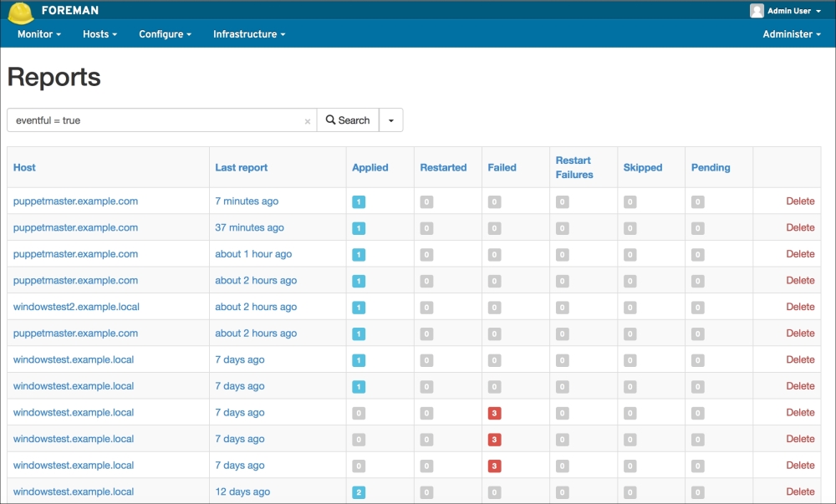This screenshot has height=504, width=836.
Task: Delete the report from 12 days ago
Action: 800,491
